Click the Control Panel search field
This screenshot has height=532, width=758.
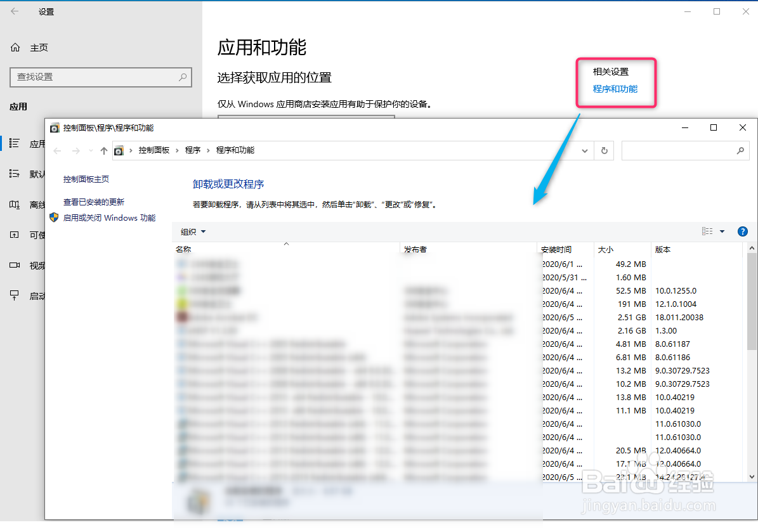(686, 151)
